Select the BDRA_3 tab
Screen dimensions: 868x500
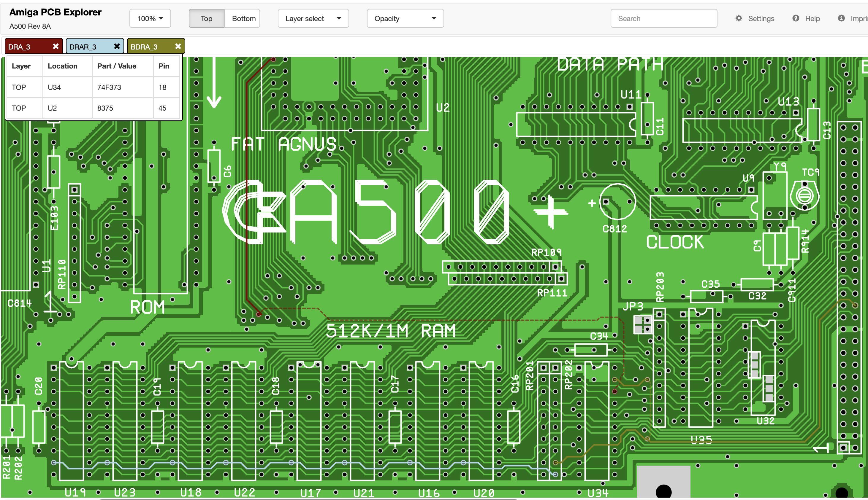[x=156, y=46]
